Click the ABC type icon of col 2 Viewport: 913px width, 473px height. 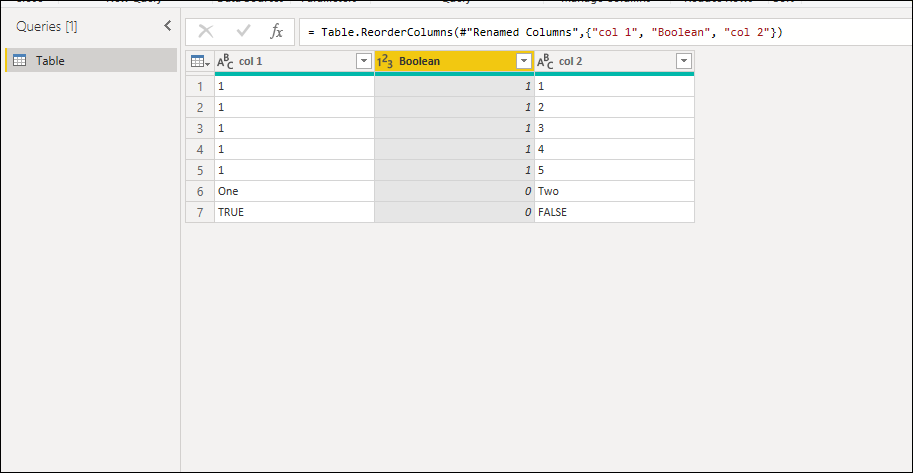click(545, 61)
